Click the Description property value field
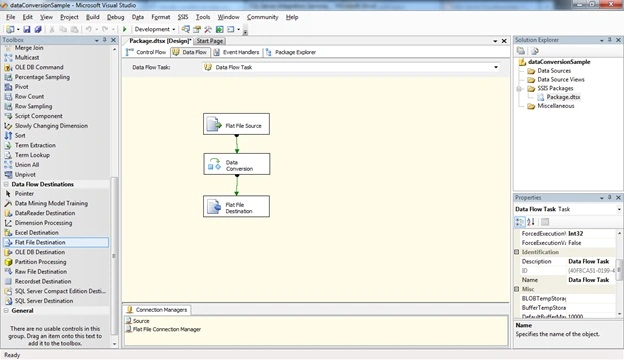Image resolution: width=624 pixels, height=360 pixels. coord(591,261)
